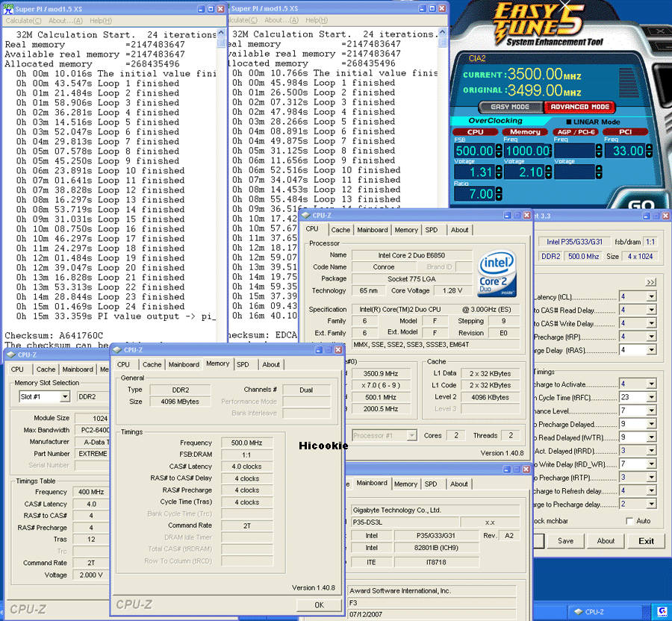Image resolution: width=672 pixels, height=621 pixels.
Task: Click the GO button in EasyTune
Action: [x=641, y=205]
